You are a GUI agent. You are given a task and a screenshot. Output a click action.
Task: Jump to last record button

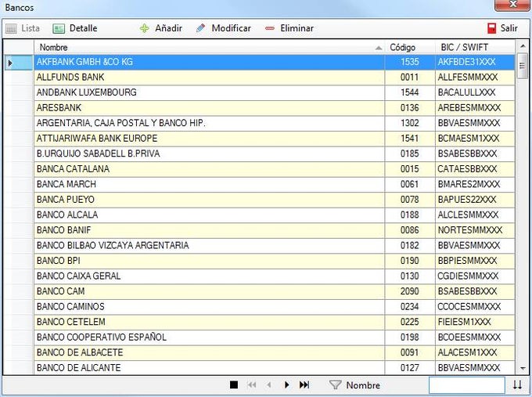[304, 384]
